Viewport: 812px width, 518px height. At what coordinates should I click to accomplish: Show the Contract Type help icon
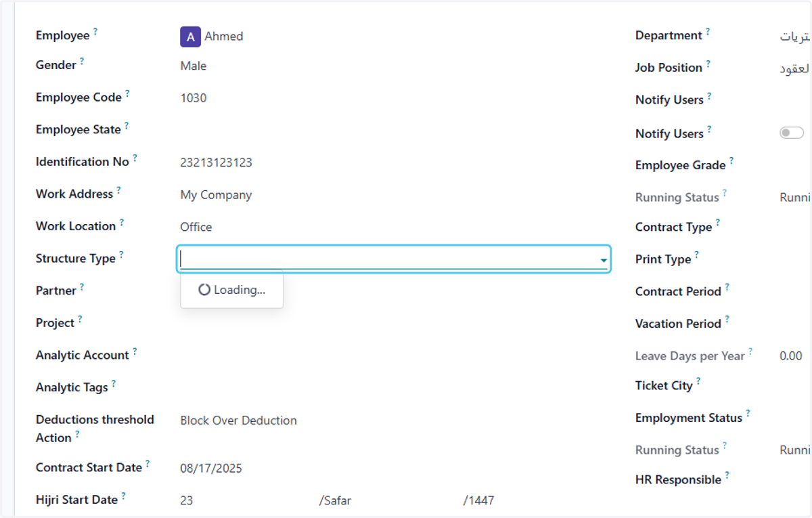[x=718, y=223]
